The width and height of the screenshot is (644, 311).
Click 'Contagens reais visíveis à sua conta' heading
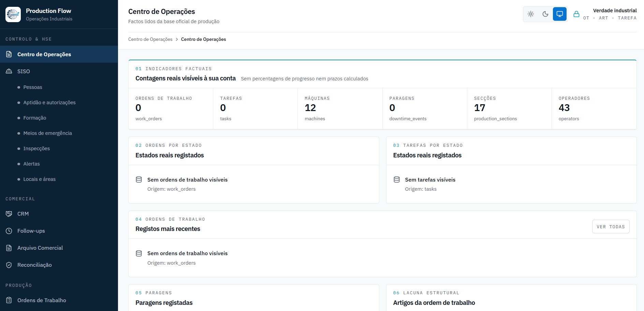[x=186, y=78]
